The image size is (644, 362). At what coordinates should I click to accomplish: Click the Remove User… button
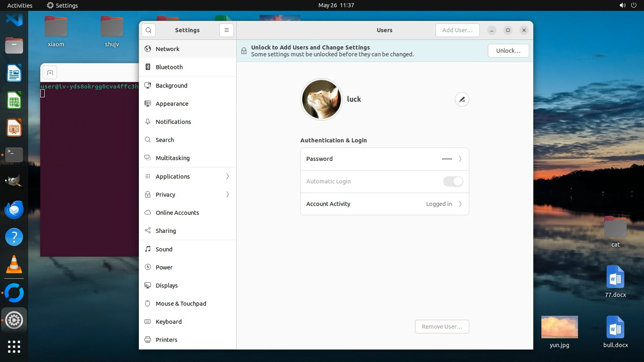442,327
